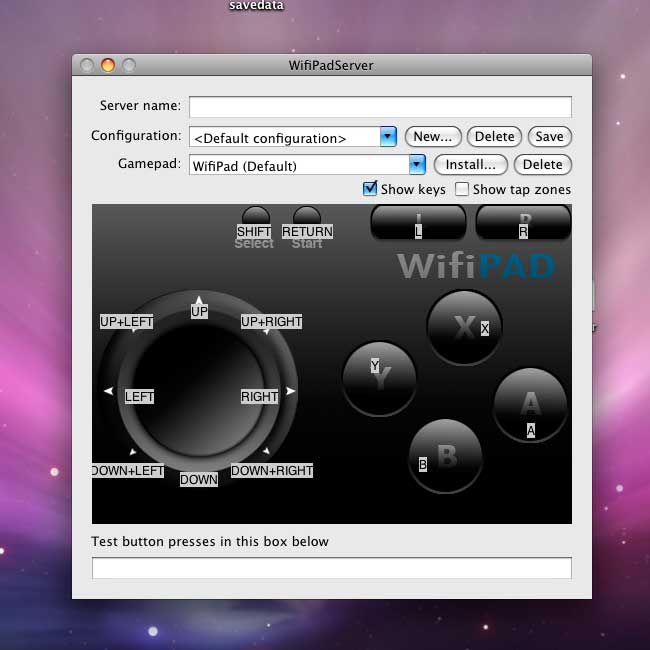Click the center of the analog pad
Screen dimensions: 650x650
click(199, 391)
